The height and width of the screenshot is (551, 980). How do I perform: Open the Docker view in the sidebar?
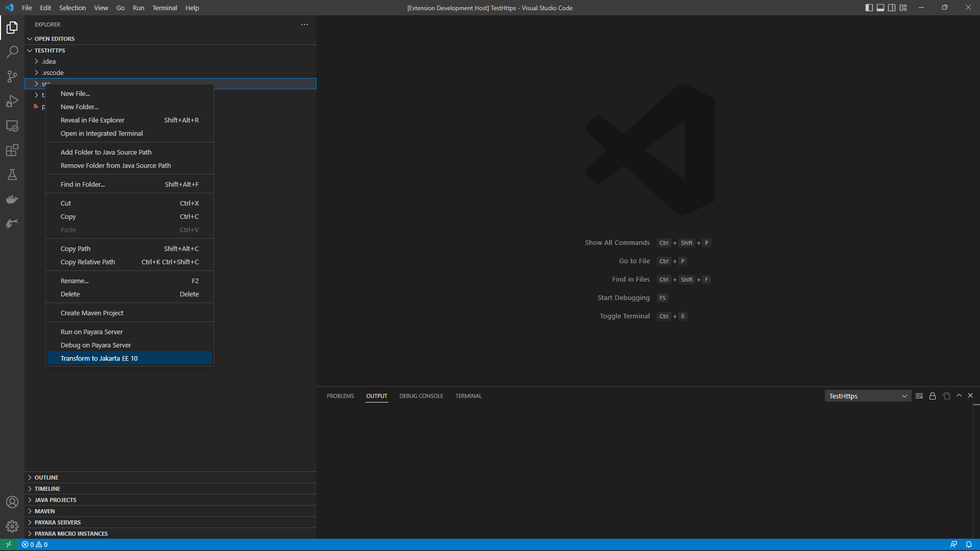click(x=12, y=199)
